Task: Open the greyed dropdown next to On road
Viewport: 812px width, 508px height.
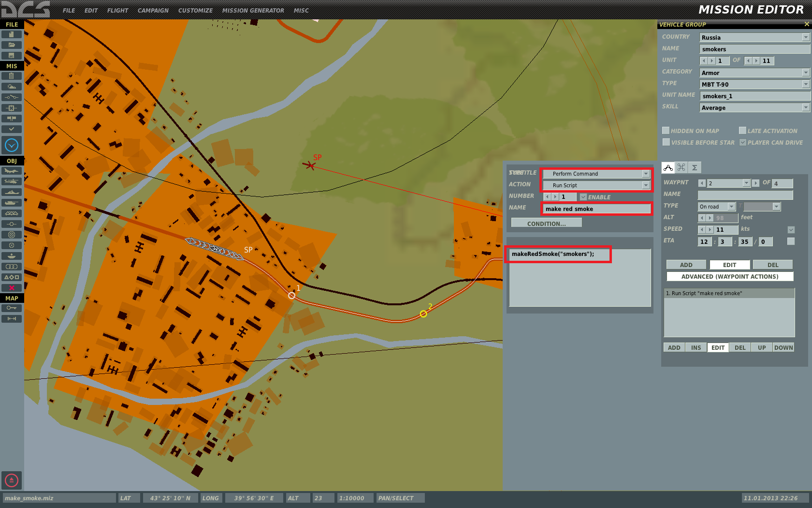Action: pos(762,207)
